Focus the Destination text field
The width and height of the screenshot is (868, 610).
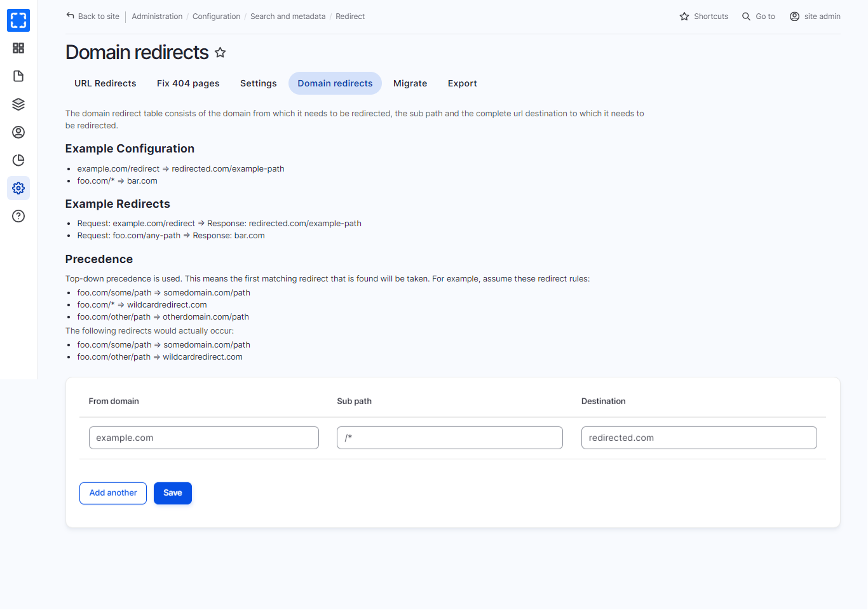698,438
